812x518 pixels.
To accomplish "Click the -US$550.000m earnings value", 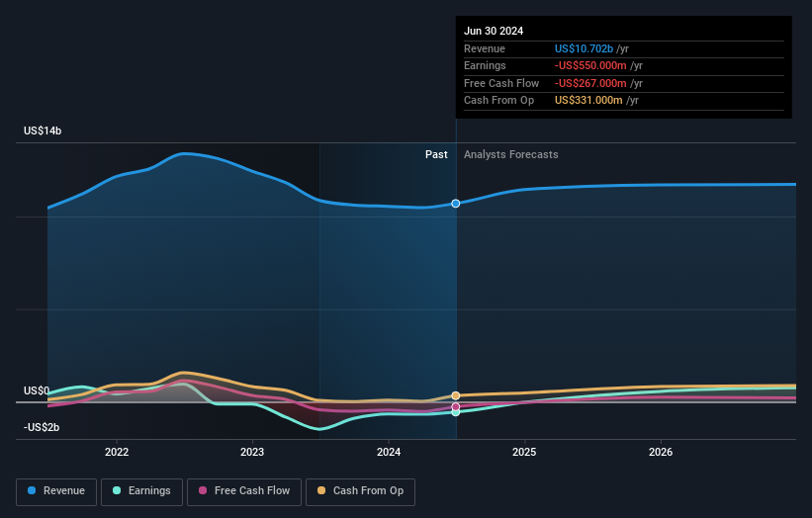I will click(590, 65).
